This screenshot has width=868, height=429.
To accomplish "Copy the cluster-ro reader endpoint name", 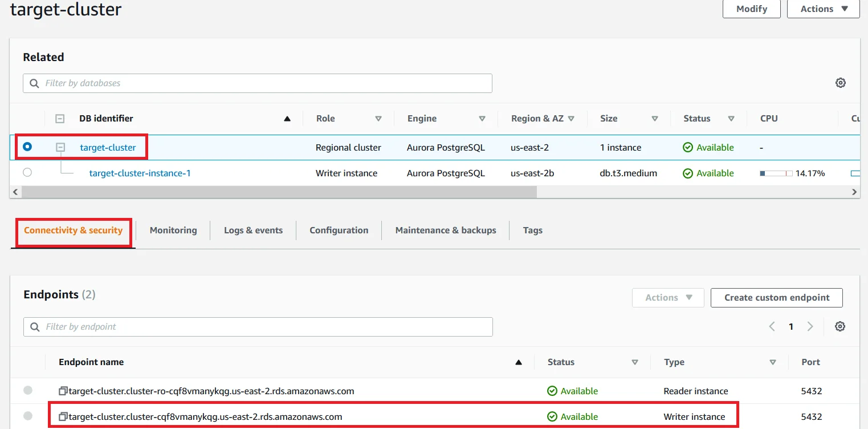I will coord(63,391).
